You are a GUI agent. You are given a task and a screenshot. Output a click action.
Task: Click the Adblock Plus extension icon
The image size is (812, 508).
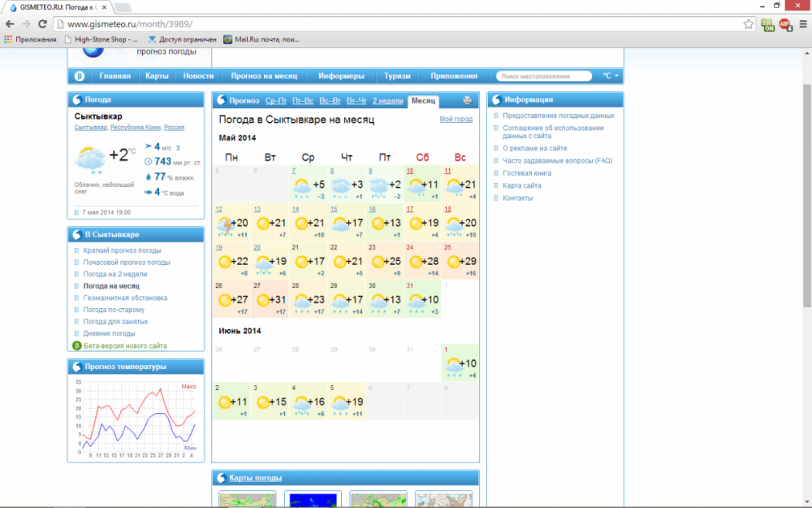[x=785, y=24]
